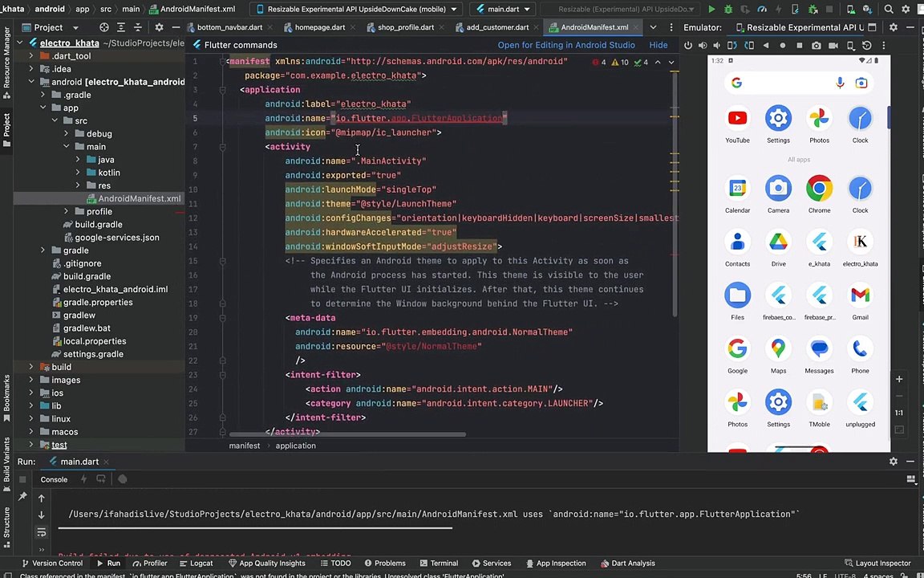Take an emulator screenshot with camera icon
924x578 pixels.
coord(816,46)
